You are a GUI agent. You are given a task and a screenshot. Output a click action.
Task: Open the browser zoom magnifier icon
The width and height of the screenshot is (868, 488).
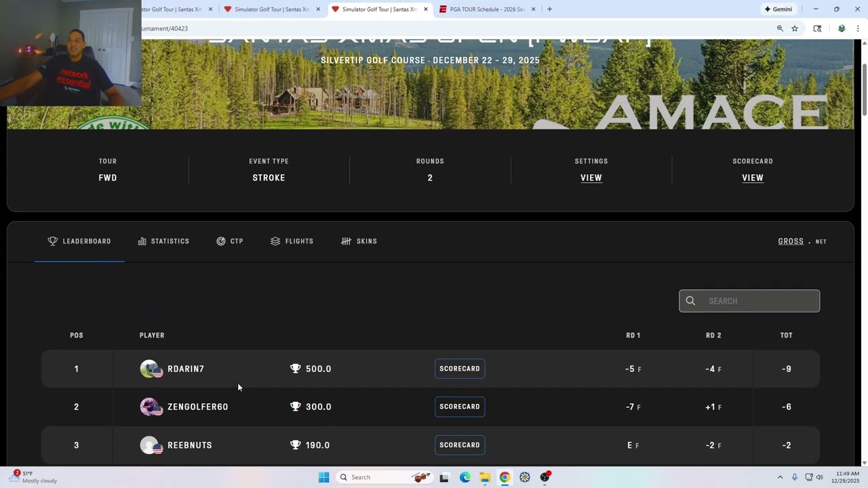tap(780, 28)
